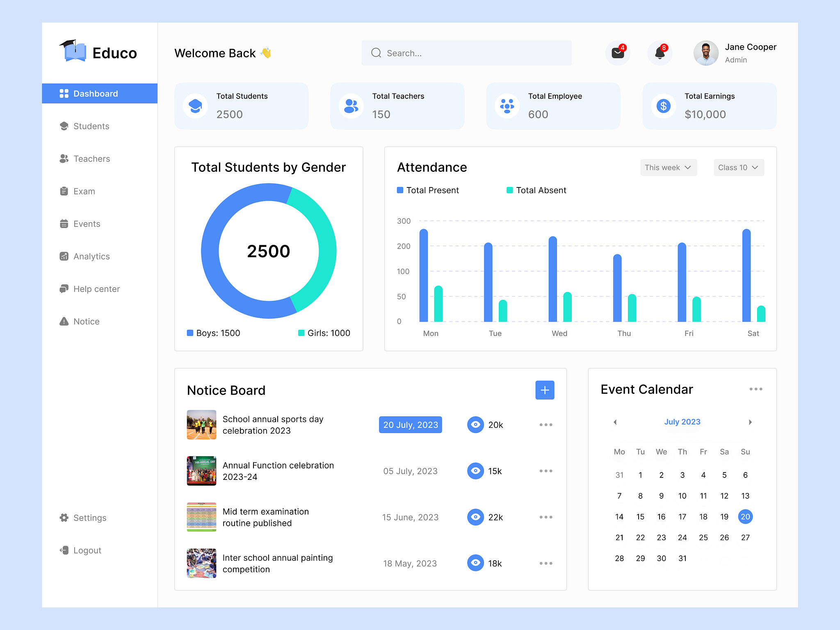Click the add Notice Board button
Screen dimensions: 840x630
point(545,390)
